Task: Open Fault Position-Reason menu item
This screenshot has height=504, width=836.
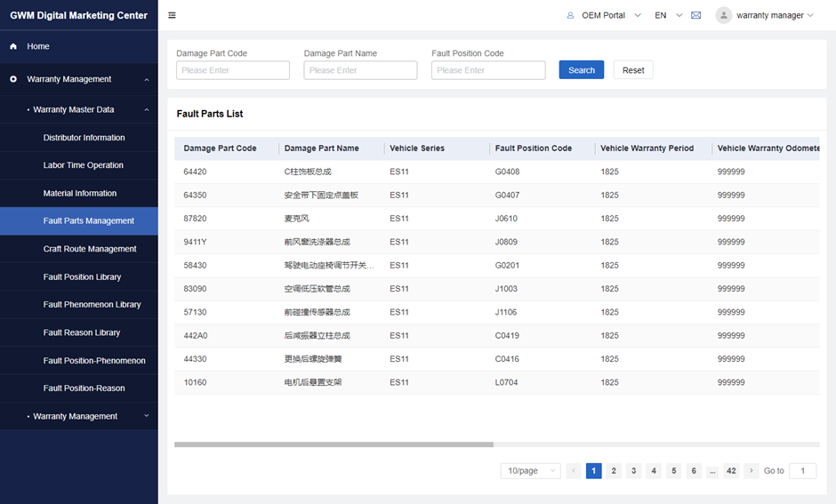Action: (x=79, y=388)
